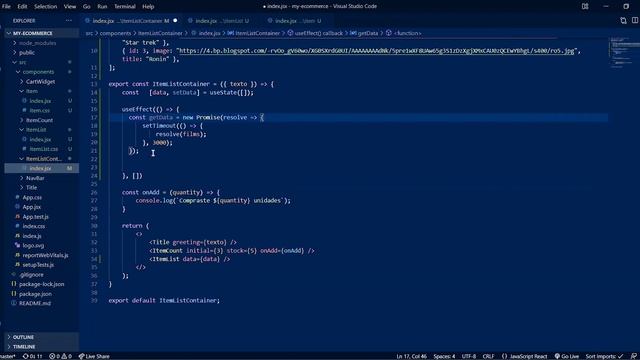Open reportWebVitals.js file
This screenshot has height=360, width=640.
coord(45,255)
